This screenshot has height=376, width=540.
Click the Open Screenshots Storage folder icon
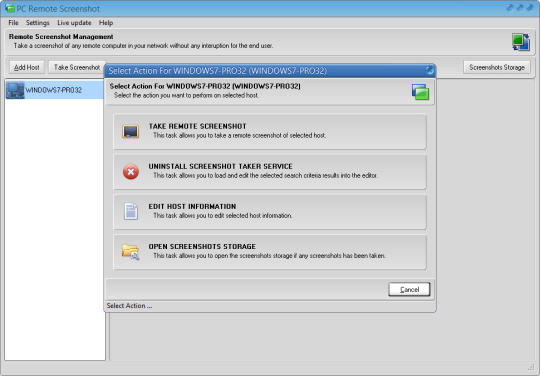pyautogui.click(x=131, y=252)
